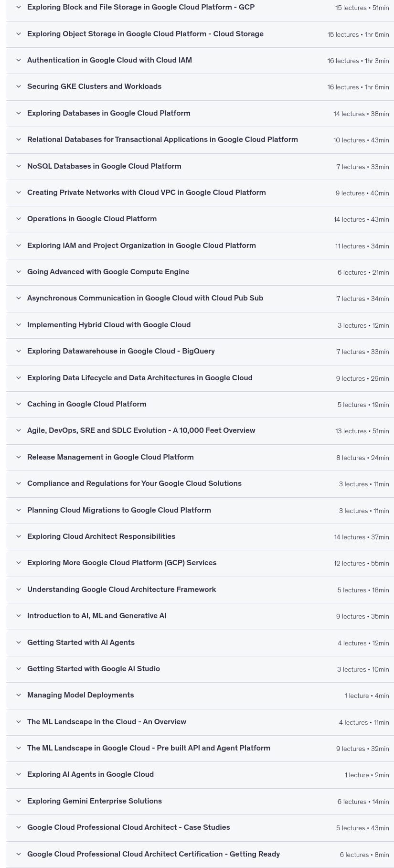Click '6 lectures • 14min' text
The image size is (394, 868).
pyautogui.click(x=363, y=802)
